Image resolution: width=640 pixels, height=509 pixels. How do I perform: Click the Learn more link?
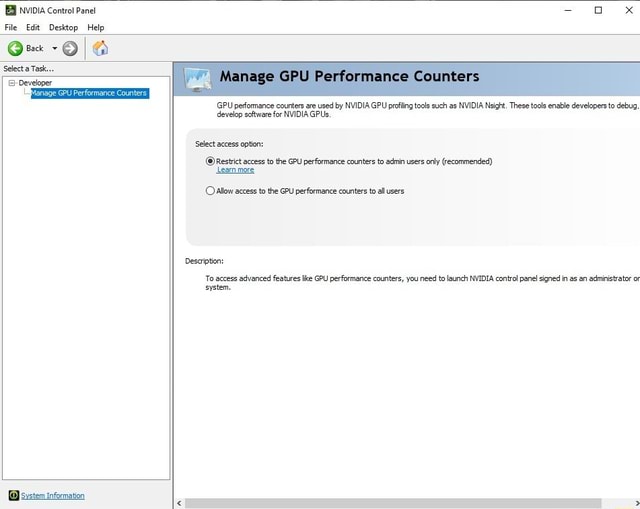point(235,170)
